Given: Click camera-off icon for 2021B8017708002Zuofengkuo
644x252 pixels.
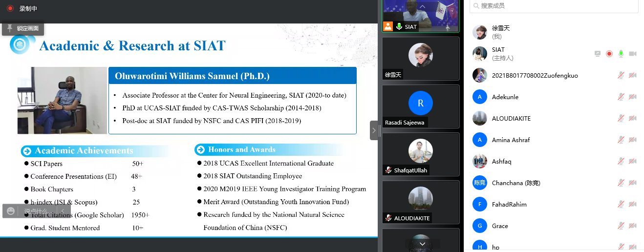Looking at the screenshot, I should click(632, 75).
